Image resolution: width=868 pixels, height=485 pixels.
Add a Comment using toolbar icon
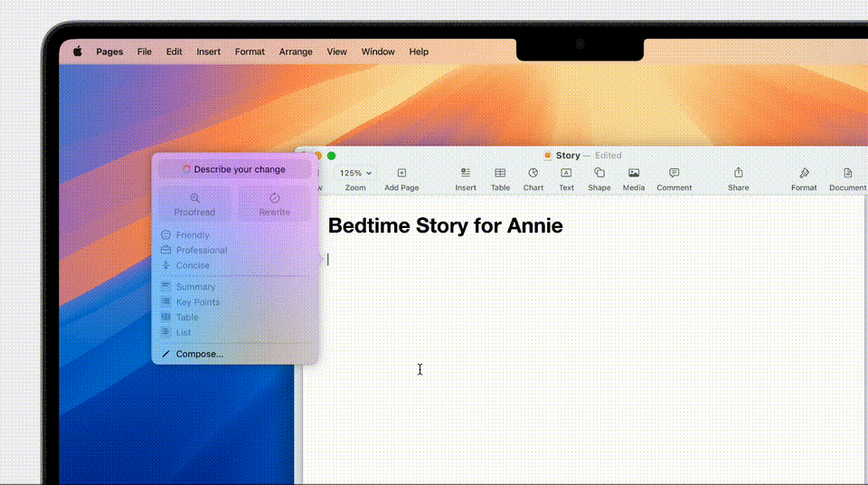[x=674, y=173]
